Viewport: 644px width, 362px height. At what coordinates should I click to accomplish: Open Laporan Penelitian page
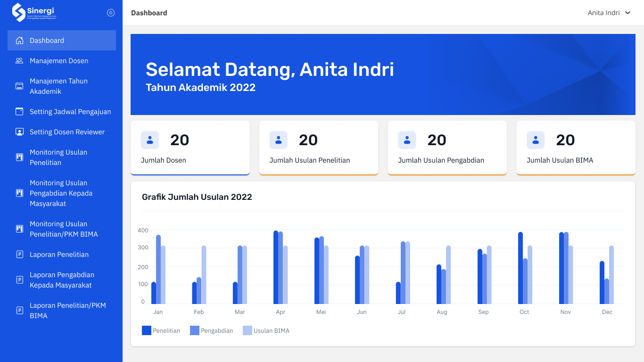click(62, 255)
